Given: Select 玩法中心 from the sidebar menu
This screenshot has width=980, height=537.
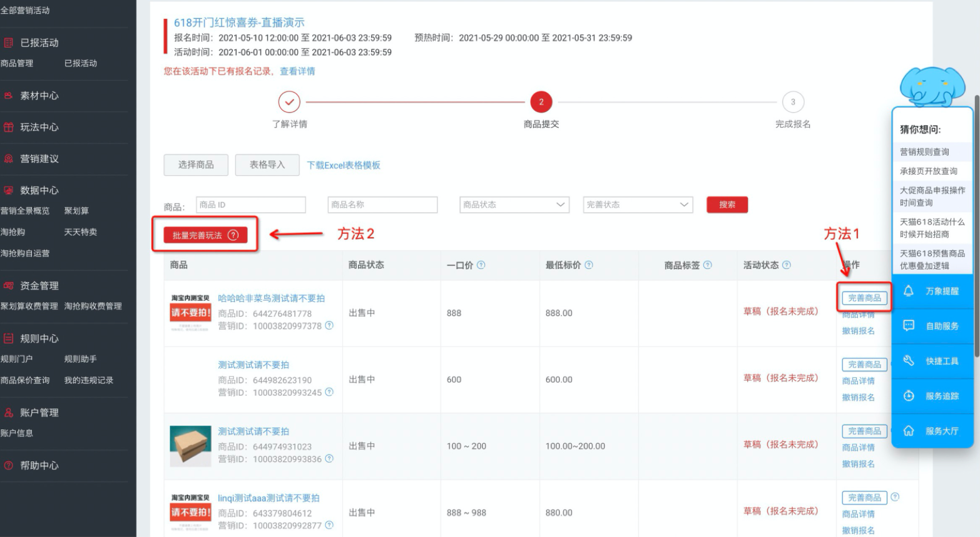Looking at the screenshot, I should pyautogui.click(x=39, y=127).
